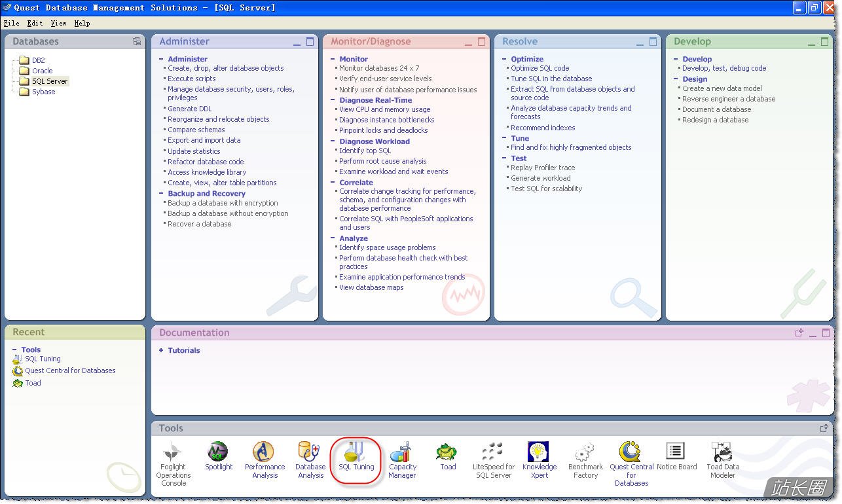Pop out the Tools panel
The width and height of the screenshot is (842, 504).
[824, 429]
